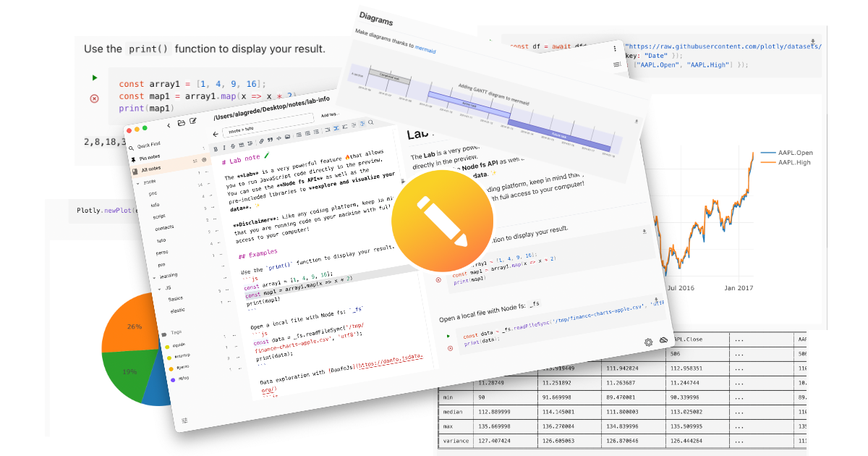The image size is (868, 456).
Task: Open the perso notebook
Action: click(x=162, y=253)
